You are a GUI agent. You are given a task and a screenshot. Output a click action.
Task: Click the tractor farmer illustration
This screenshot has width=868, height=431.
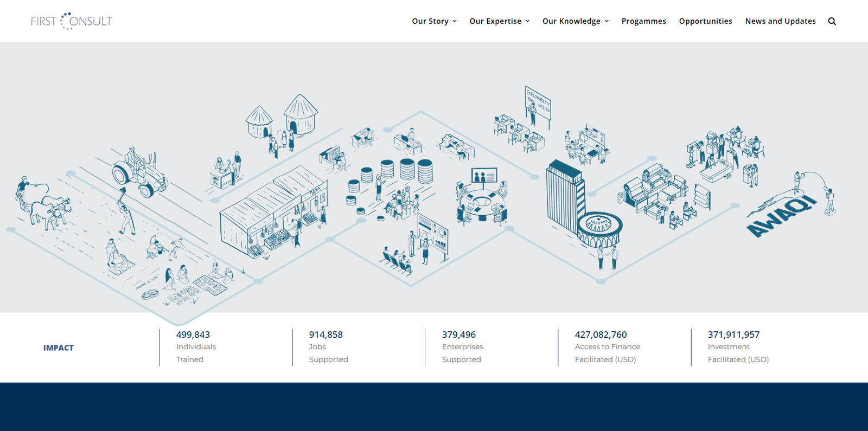139,172
